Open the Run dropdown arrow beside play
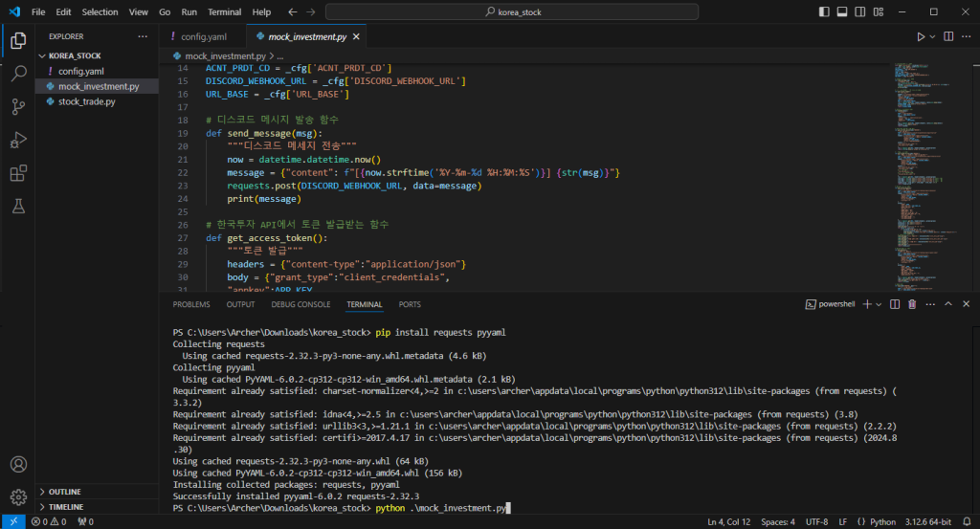The height and width of the screenshot is (529, 980). 932,37
